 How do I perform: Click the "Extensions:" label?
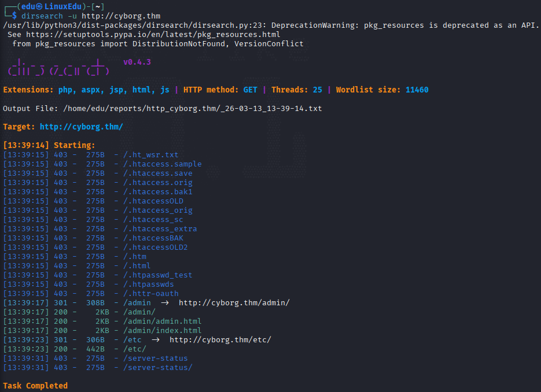coord(28,90)
